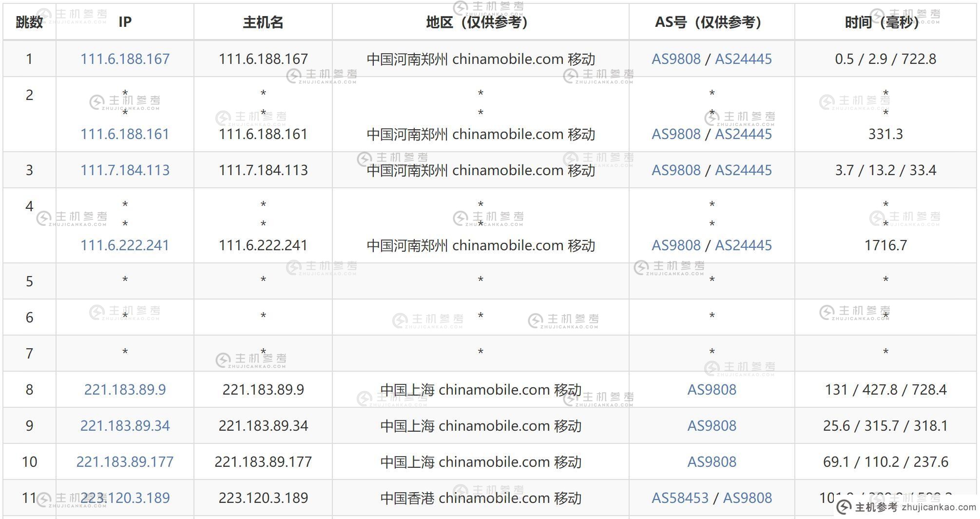This screenshot has height=519, width=980.
Task: Click hop number 10 in 跳数 column
Action: 29,462
